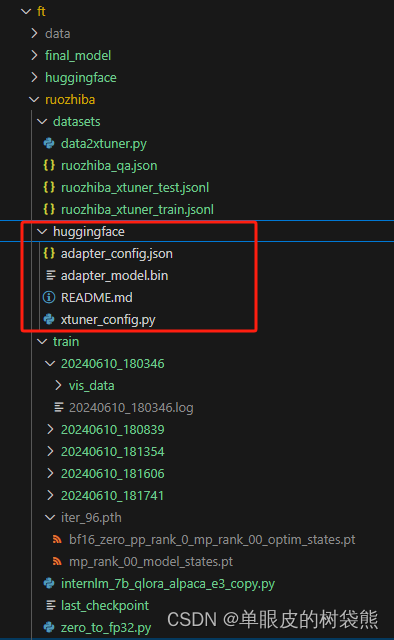Expand the vis_data folder chevron
This screenshot has height=640, width=394.
pos(58,385)
